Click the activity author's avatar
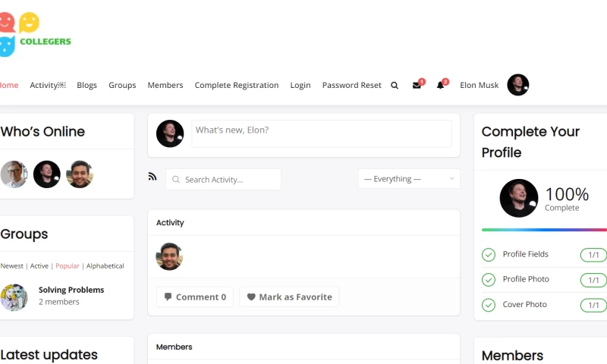Viewport: 607px width, 364px height. pyautogui.click(x=169, y=256)
